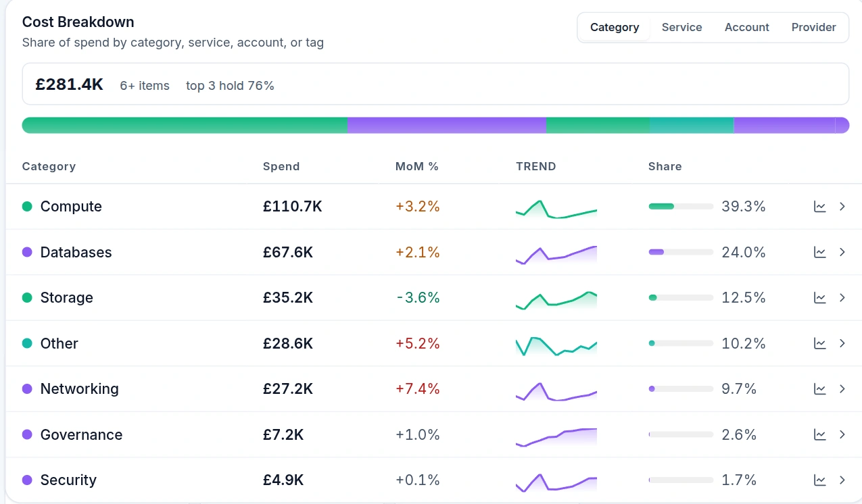Expand the Compute row chevron

pyautogui.click(x=842, y=207)
